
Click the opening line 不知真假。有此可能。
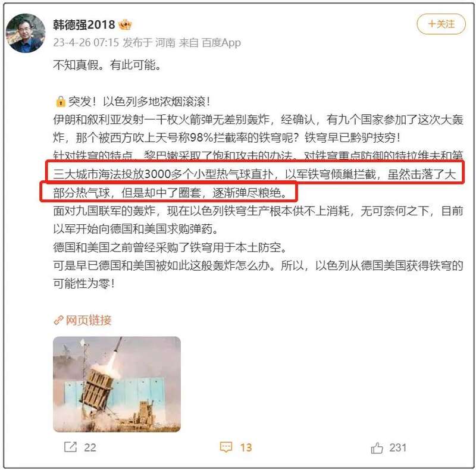click(x=107, y=65)
